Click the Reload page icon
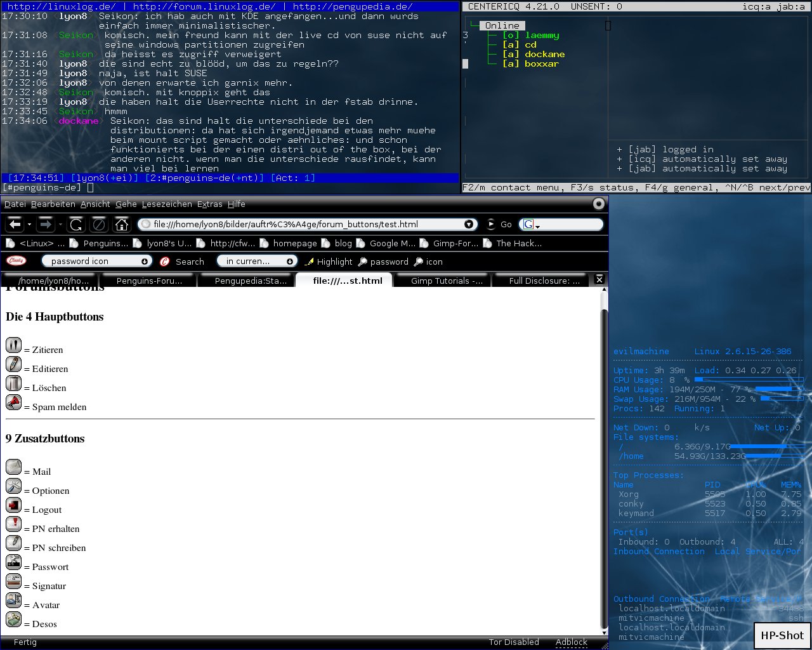Viewport: 812px width, 650px height. 76,224
